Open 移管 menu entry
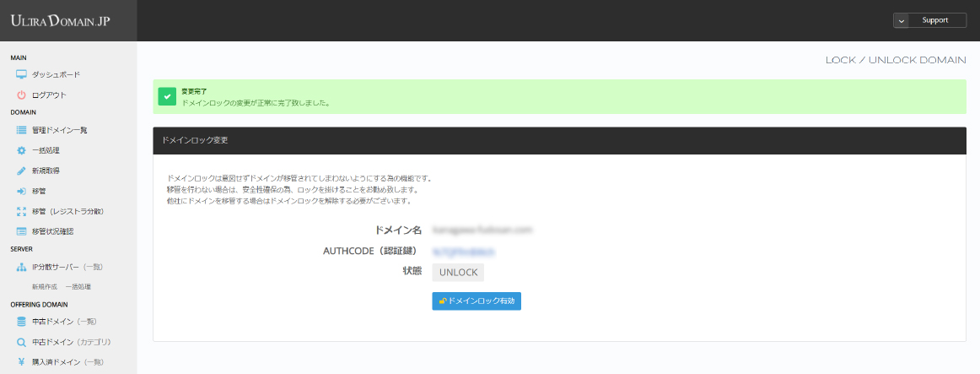Image resolution: width=980 pixels, height=374 pixels. [x=39, y=191]
